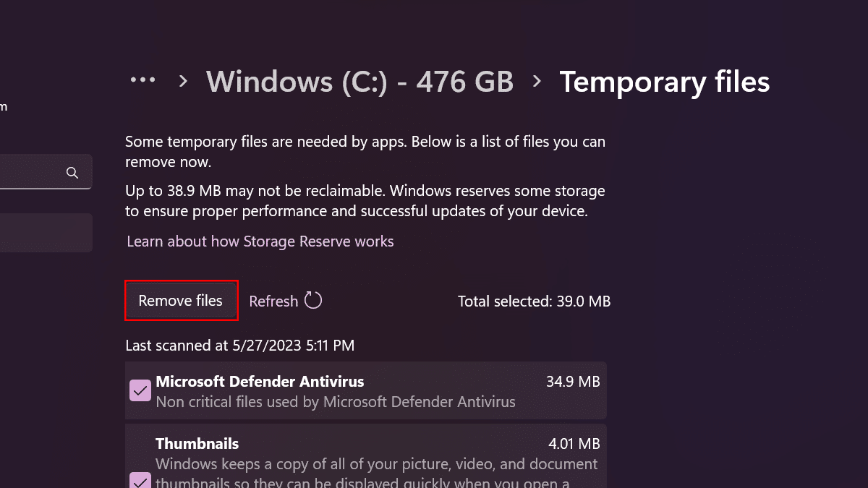Viewport: 868px width, 488px height.
Task: Click the chevron right after the ellipsis
Action: pyautogui.click(x=183, y=82)
